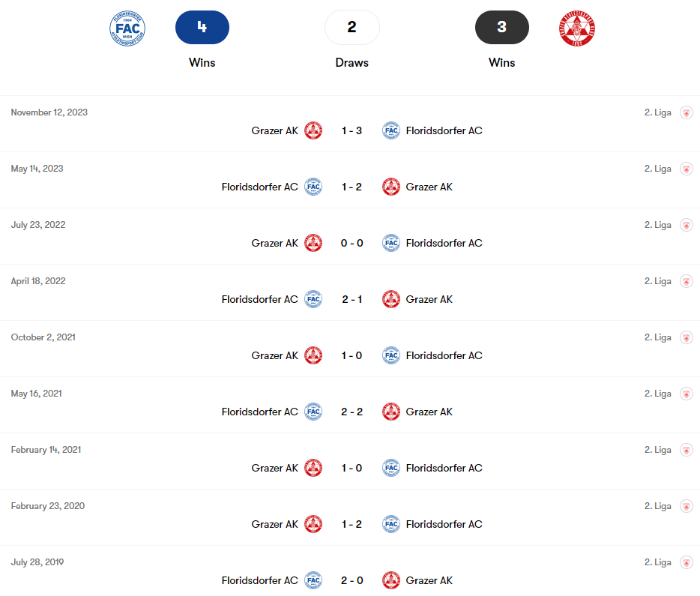Click Grazer AK name in the February 14, 2021 match
The height and width of the screenshot is (596, 700).
coord(274,469)
